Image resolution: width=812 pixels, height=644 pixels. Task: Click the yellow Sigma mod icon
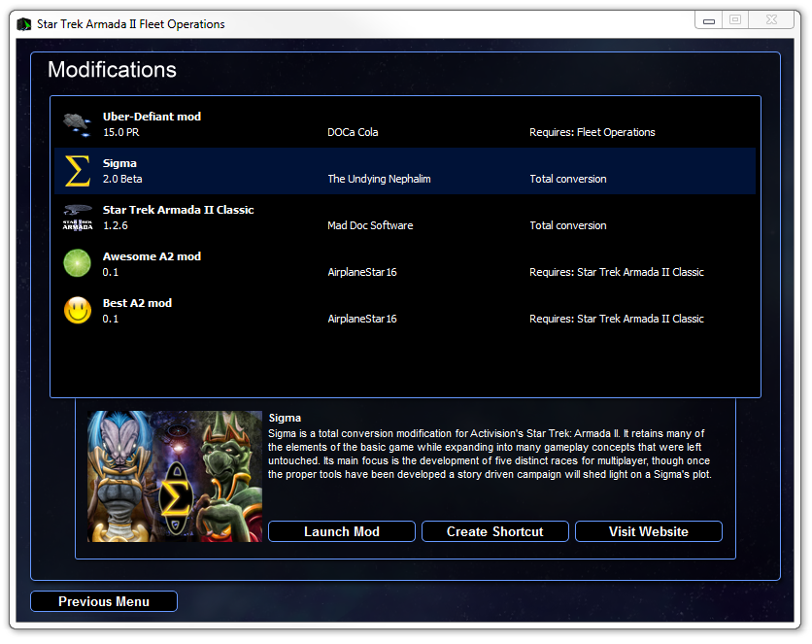pos(78,171)
